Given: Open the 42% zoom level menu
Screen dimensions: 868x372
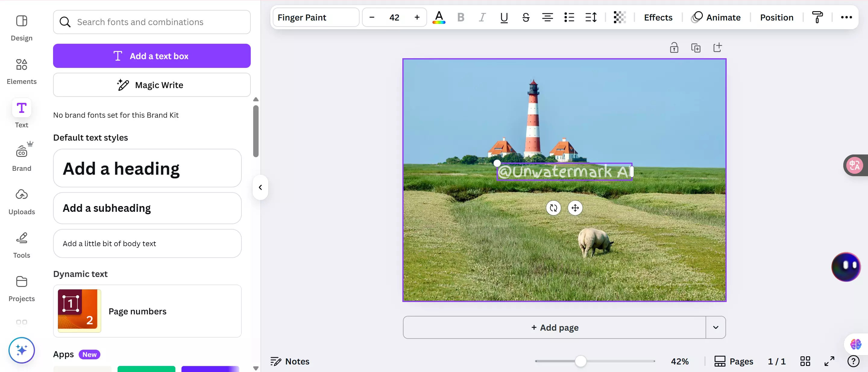Looking at the screenshot, I should point(680,361).
